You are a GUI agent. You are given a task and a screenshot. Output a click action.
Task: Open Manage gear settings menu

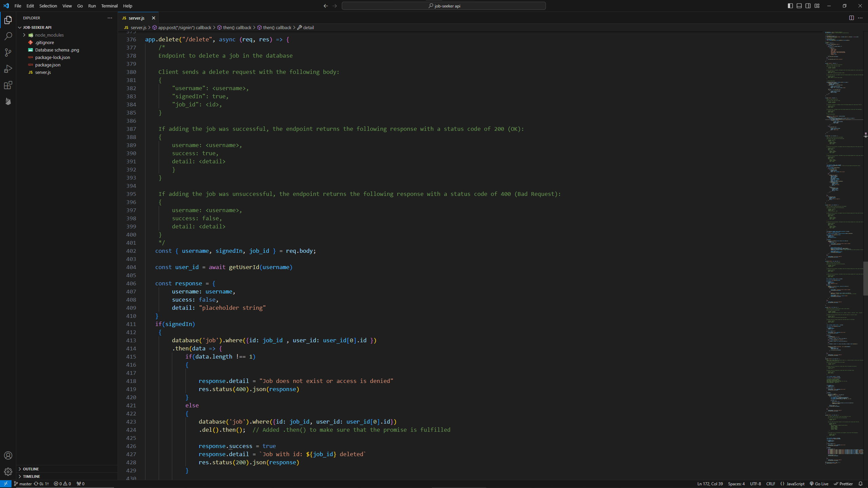8,472
